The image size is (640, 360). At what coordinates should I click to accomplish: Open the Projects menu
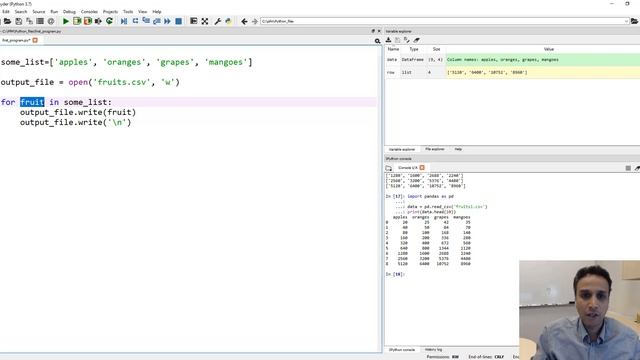pyautogui.click(x=110, y=11)
